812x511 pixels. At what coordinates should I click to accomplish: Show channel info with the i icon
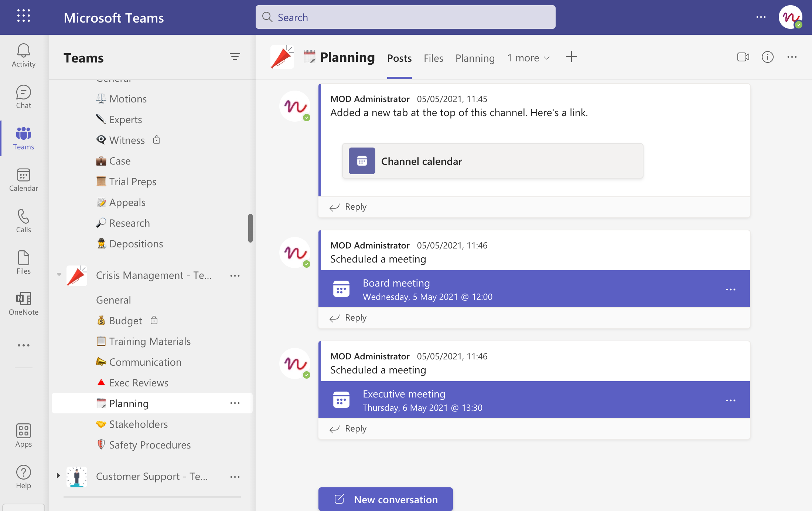point(767,57)
